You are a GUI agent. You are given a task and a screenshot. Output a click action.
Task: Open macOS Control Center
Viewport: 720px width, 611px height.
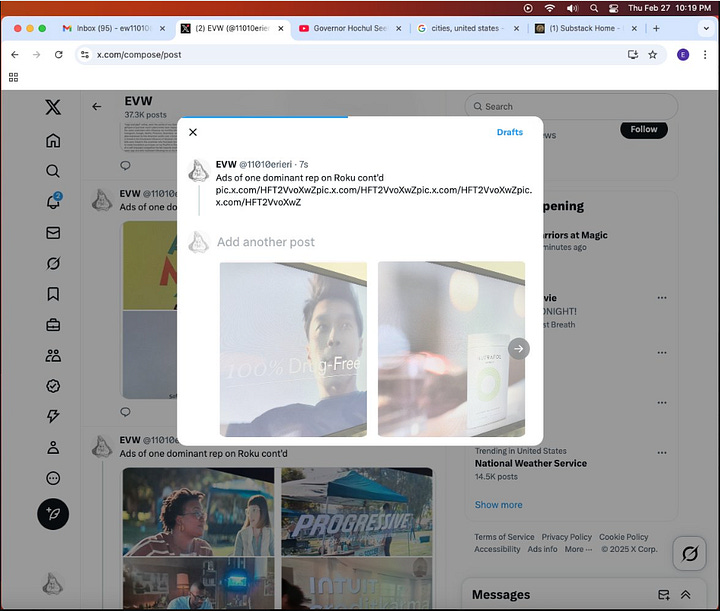pyautogui.click(x=613, y=8)
